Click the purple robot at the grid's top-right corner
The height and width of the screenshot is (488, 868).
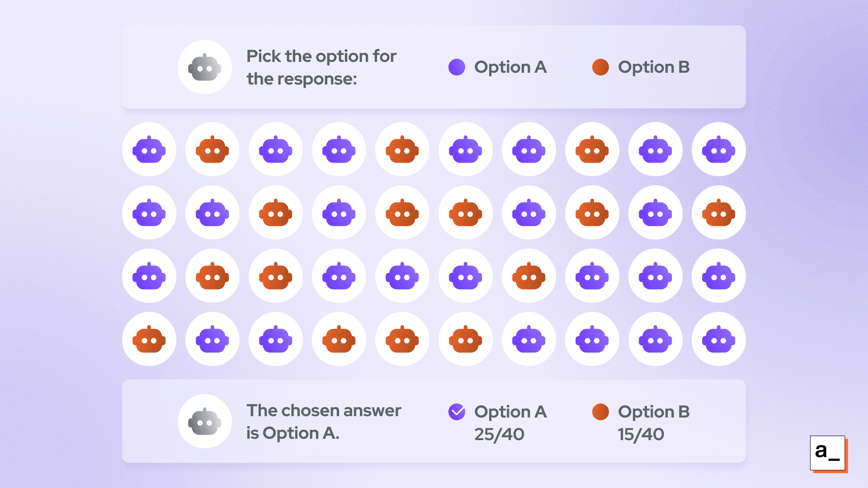pyautogui.click(x=718, y=150)
